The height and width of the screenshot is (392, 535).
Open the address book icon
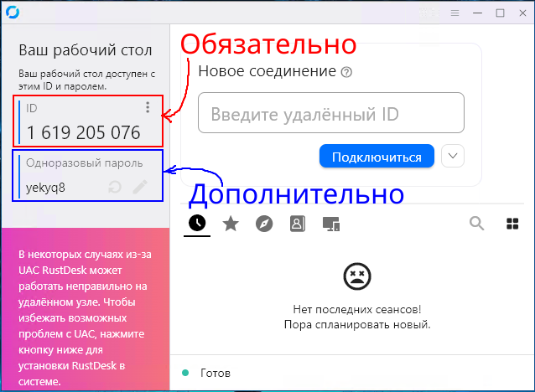(x=297, y=223)
